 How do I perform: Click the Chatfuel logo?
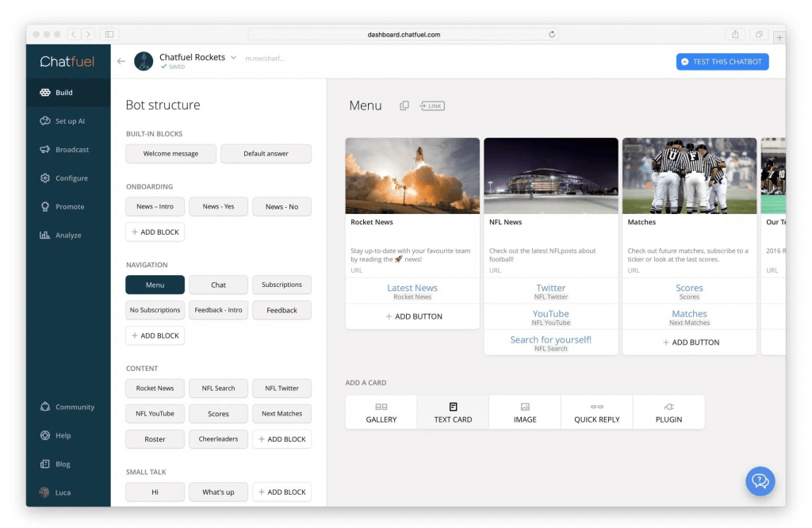click(67, 62)
